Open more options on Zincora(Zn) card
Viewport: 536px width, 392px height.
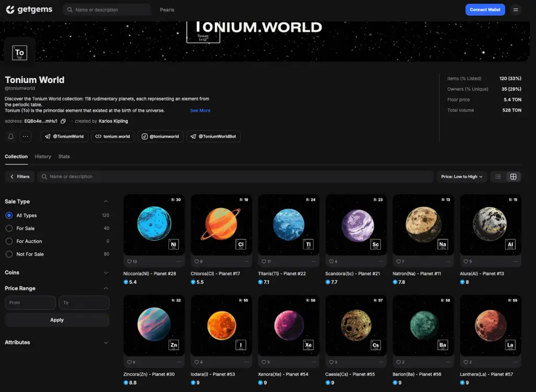point(179,362)
